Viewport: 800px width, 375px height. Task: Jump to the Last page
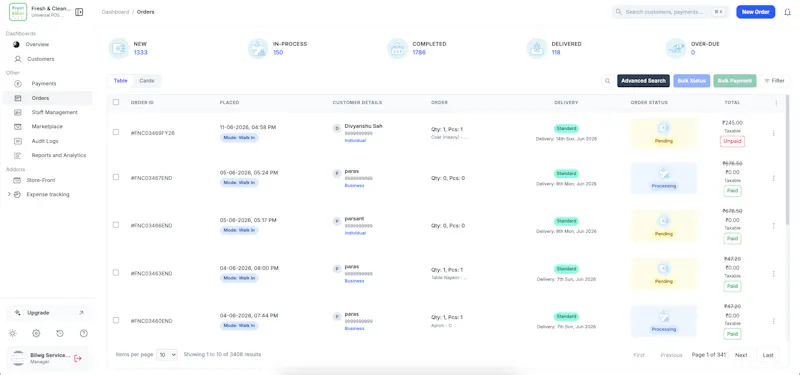pos(768,355)
